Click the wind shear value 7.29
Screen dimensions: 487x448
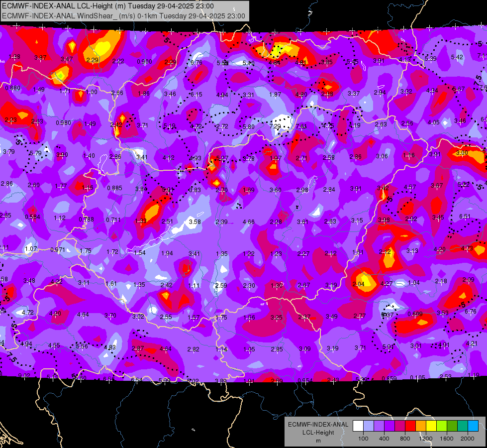coord(275,126)
